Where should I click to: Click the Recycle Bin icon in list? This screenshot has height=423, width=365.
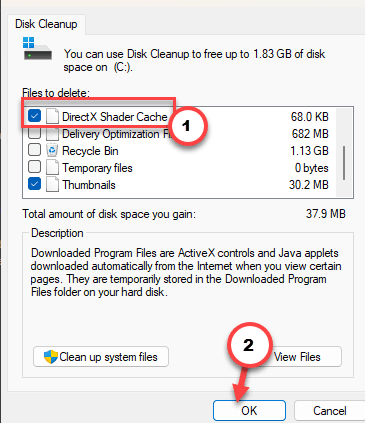click(x=52, y=150)
